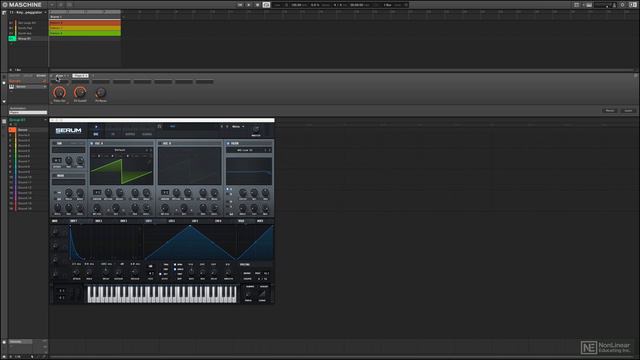Open Serum's preset Menu dropdown
The height and width of the screenshot is (360, 640).
(238, 127)
